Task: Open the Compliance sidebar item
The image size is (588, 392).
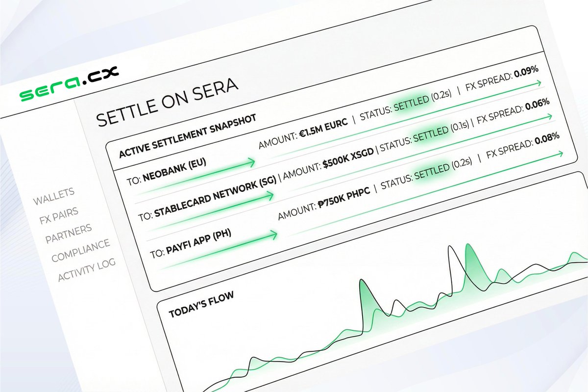Action: tap(81, 250)
